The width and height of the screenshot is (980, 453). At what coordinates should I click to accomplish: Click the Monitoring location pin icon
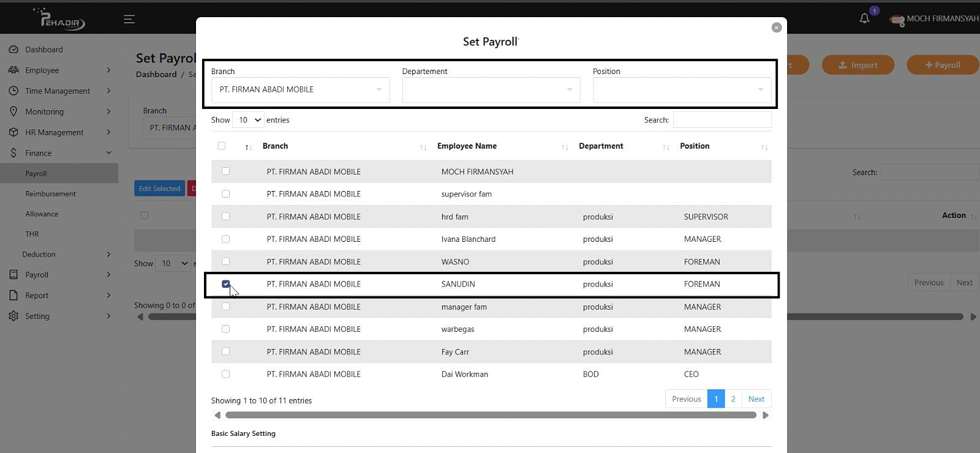click(x=13, y=111)
